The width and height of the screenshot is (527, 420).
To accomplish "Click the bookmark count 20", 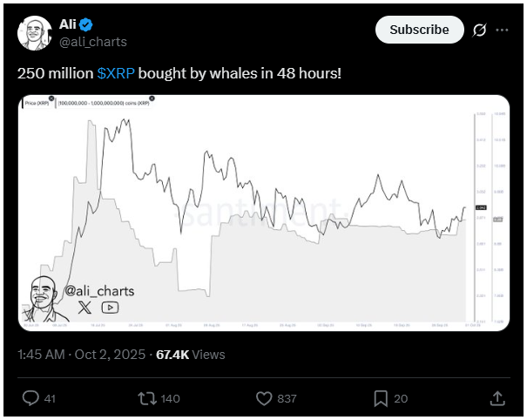I will [x=401, y=398].
